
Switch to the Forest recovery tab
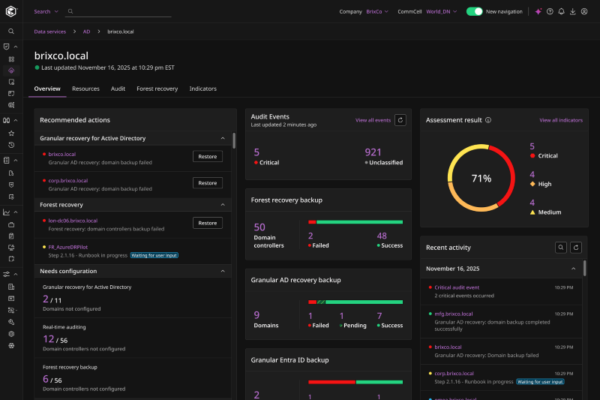point(157,89)
